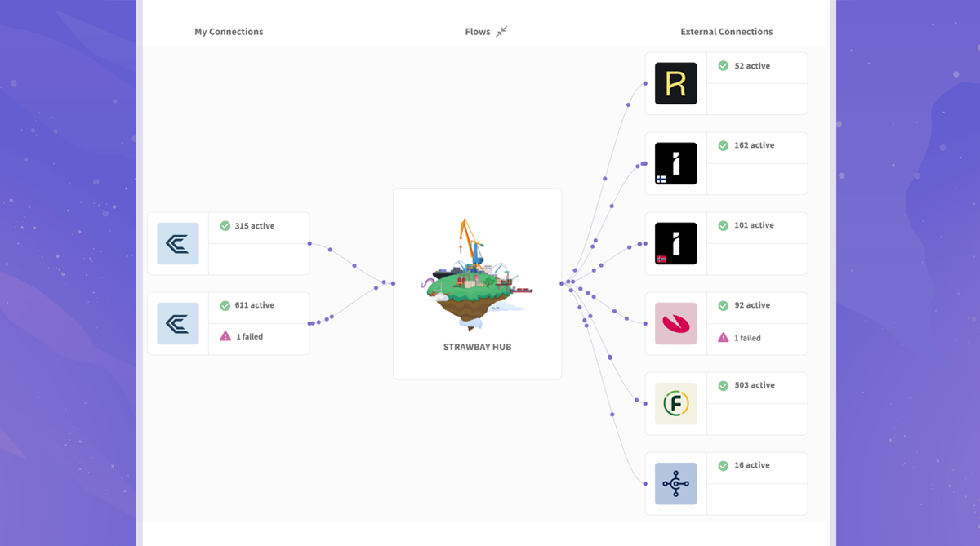Open the Norwegian-flag 'i' connection icon
Screen dimensions: 980x546
tap(675, 243)
